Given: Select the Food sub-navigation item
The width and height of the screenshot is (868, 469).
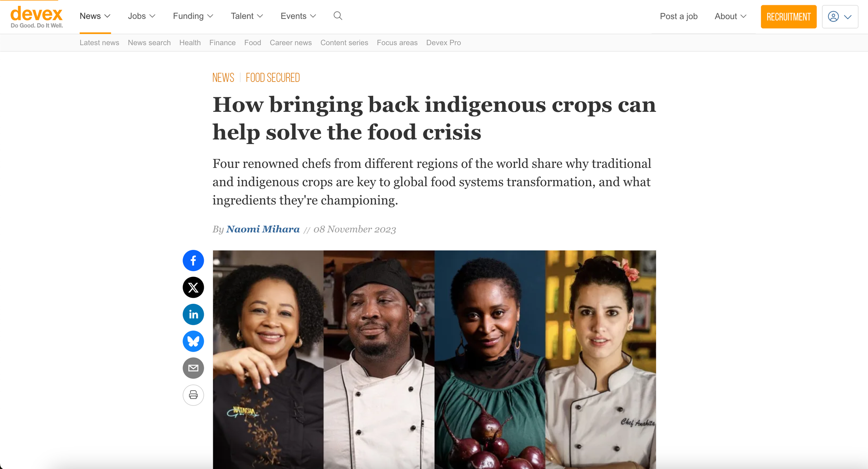Looking at the screenshot, I should (x=252, y=43).
